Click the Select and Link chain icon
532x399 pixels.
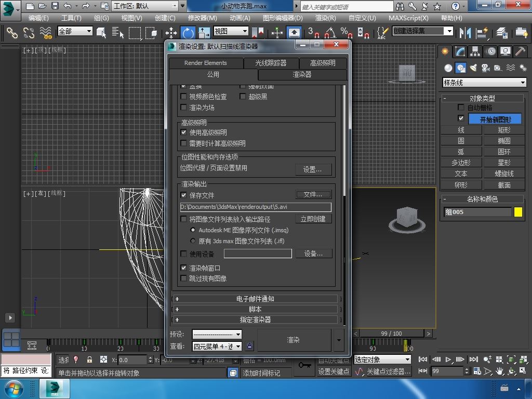12,33
